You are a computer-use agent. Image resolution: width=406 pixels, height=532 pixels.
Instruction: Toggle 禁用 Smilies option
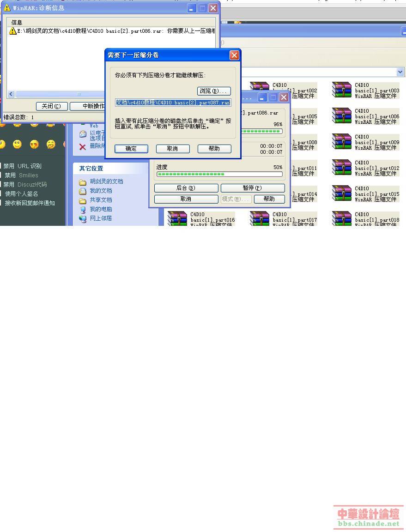pos(21,175)
